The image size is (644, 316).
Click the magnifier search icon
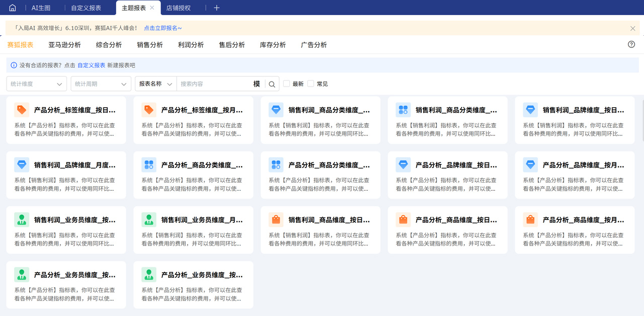[x=272, y=84]
